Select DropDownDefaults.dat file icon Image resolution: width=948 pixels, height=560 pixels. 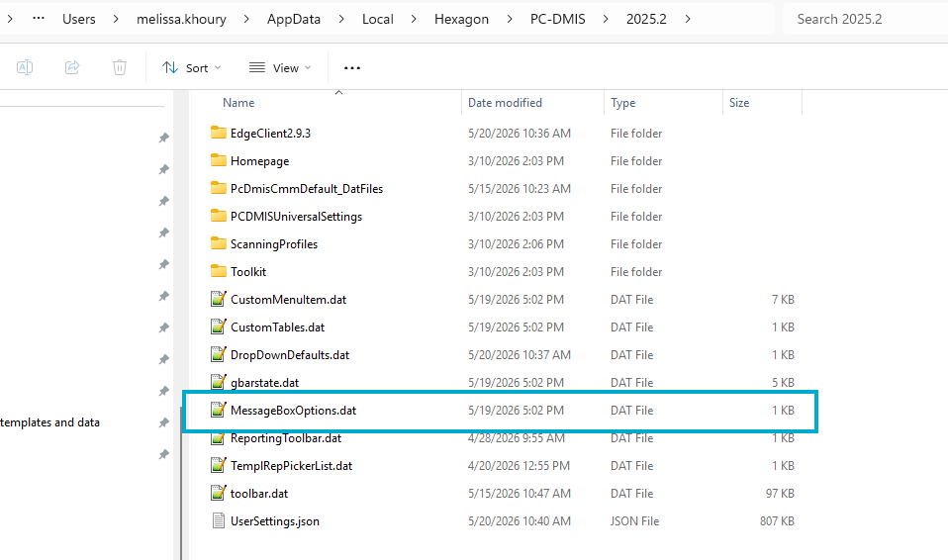click(219, 354)
